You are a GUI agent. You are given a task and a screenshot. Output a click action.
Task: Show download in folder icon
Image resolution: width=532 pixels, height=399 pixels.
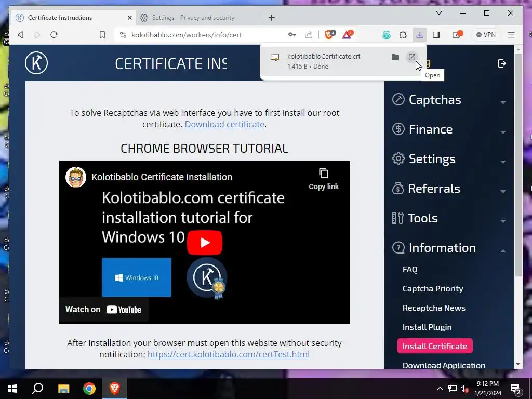(395, 57)
